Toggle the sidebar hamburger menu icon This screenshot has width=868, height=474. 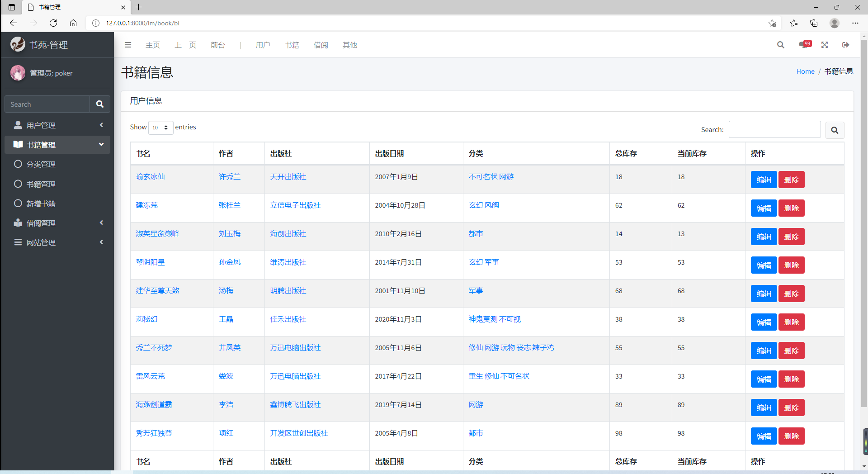[x=128, y=45]
